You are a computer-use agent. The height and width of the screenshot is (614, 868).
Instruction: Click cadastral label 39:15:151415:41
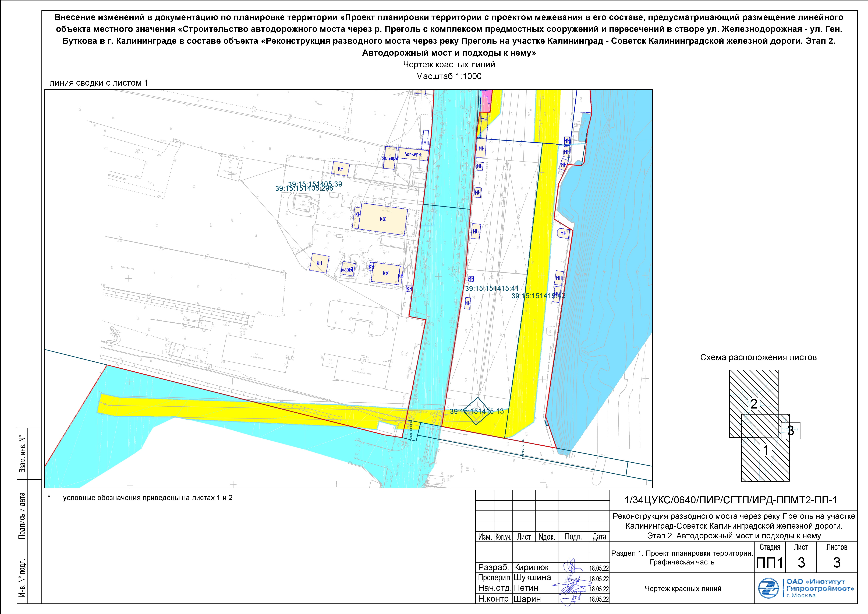click(491, 288)
